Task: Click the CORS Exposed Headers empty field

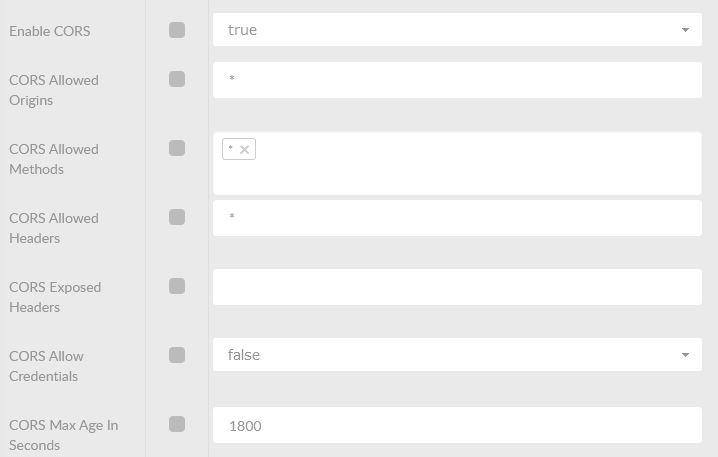Action: pyautogui.click(x=456, y=287)
